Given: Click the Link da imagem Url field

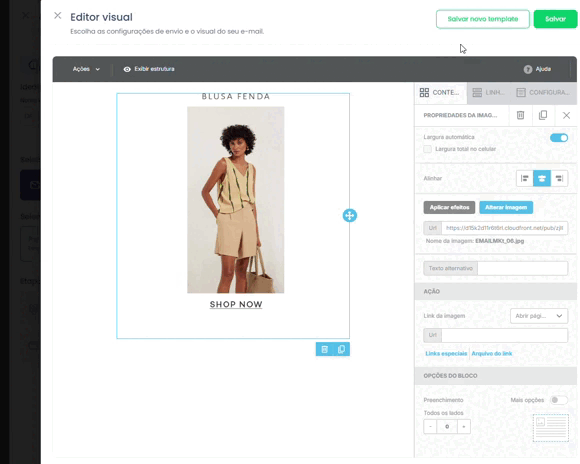Looking at the screenshot, I should 504,335.
